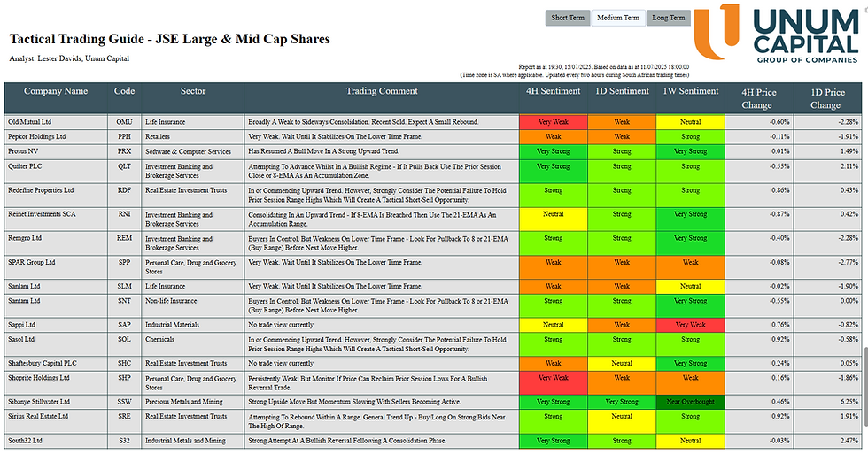Select the Sappi Ltd company name
Viewport: 868px width, 454px height.
(21, 325)
